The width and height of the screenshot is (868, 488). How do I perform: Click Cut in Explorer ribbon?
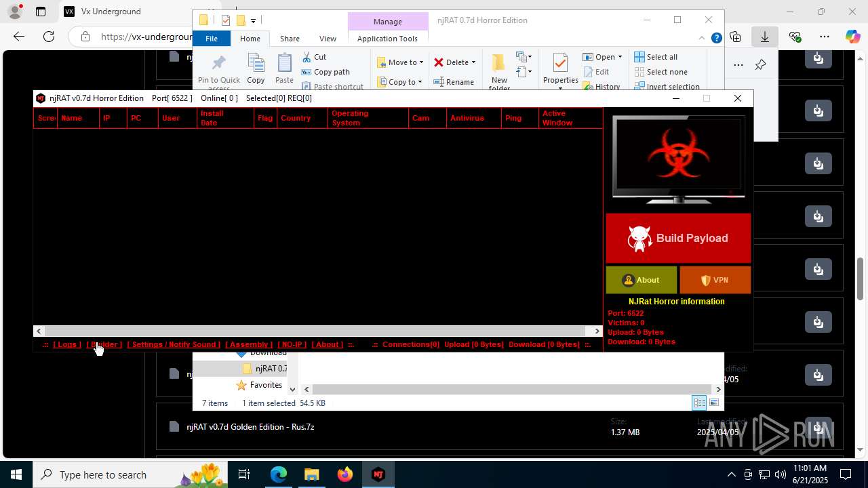click(x=314, y=57)
